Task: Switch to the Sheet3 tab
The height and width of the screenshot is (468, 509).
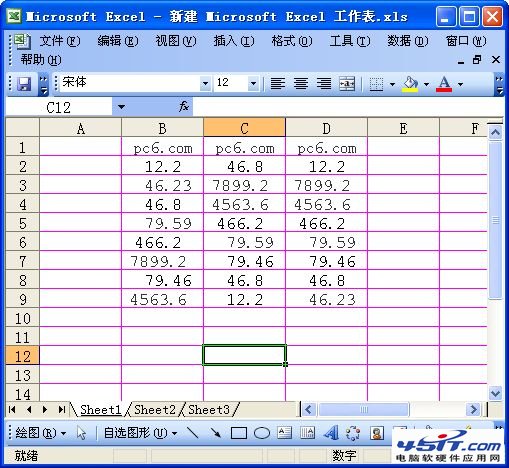Action: click(x=209, y=410)
